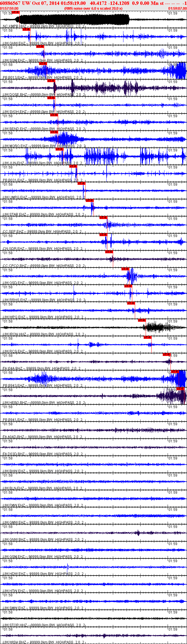Click the 'CN GDR EHZ' station label

[13, 249]
